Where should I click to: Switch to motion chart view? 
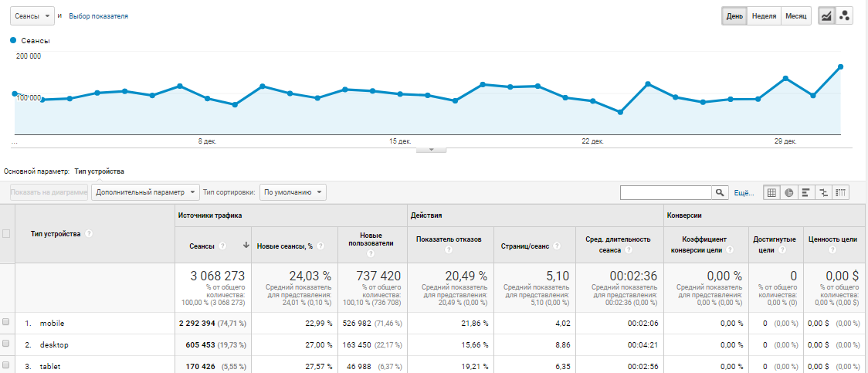[844, 16]
